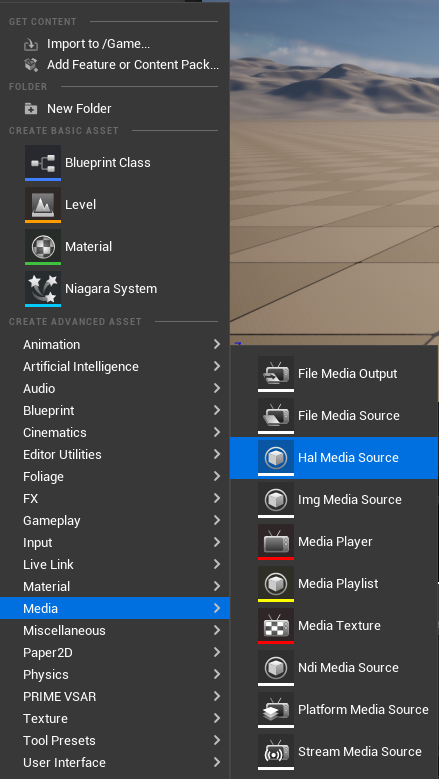Click the New Folder icon
The height and width of the screenshot is (779, 439).
[31, 108]
